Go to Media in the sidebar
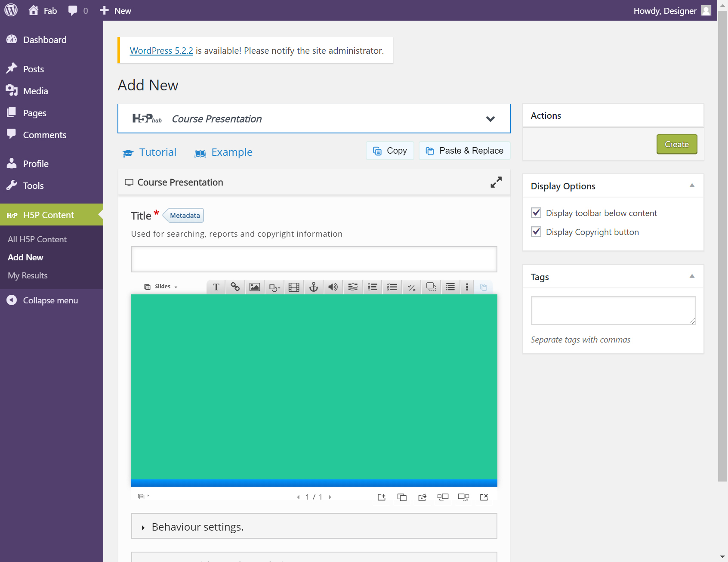Viewport: 728px width, 562px height. (35, 91)
